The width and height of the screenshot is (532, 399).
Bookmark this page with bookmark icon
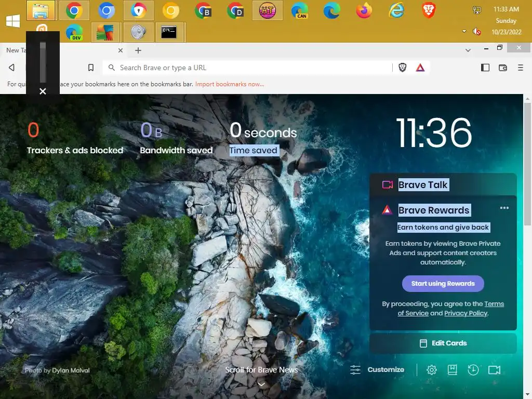[90, 68]
